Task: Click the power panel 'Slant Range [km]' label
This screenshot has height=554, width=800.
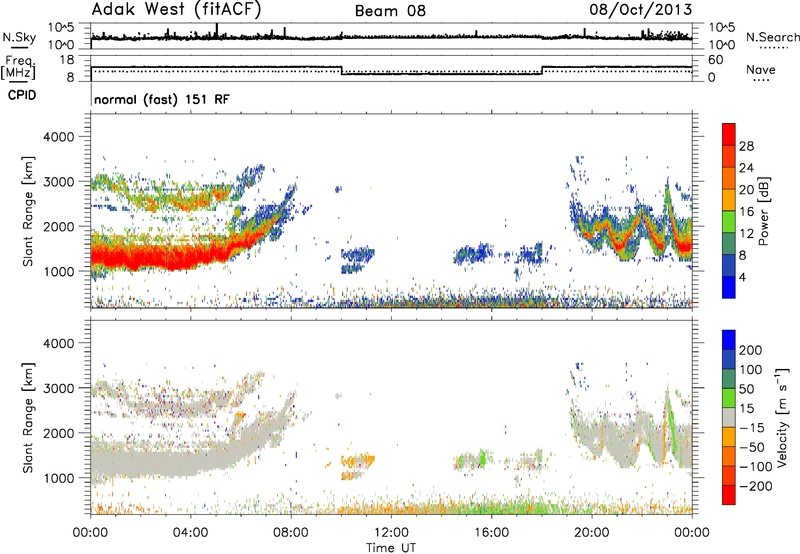Action: click(x=28, y=211)
